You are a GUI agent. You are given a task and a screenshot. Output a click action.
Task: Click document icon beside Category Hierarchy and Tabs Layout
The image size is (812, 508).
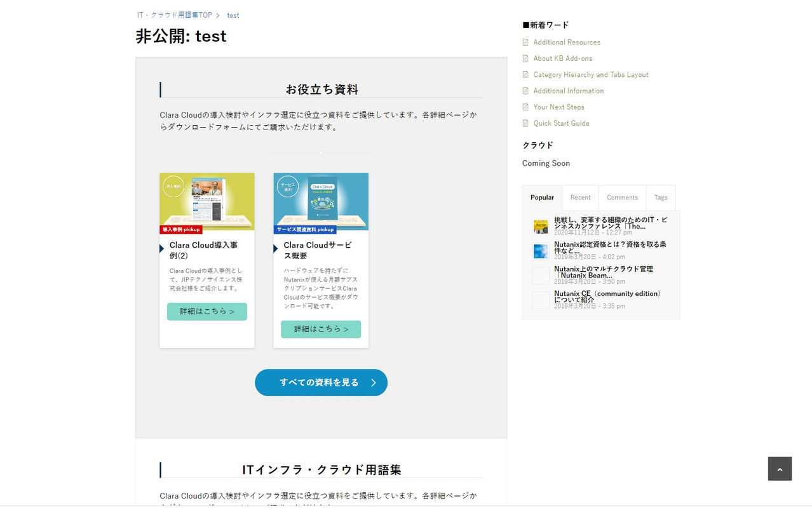[x=525, y=75]
